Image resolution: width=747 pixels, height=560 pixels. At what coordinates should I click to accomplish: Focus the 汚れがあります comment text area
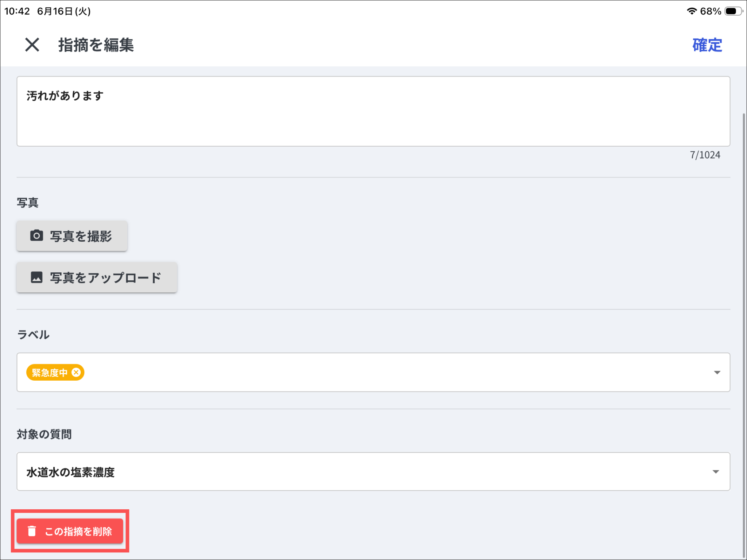coord(373,111)
